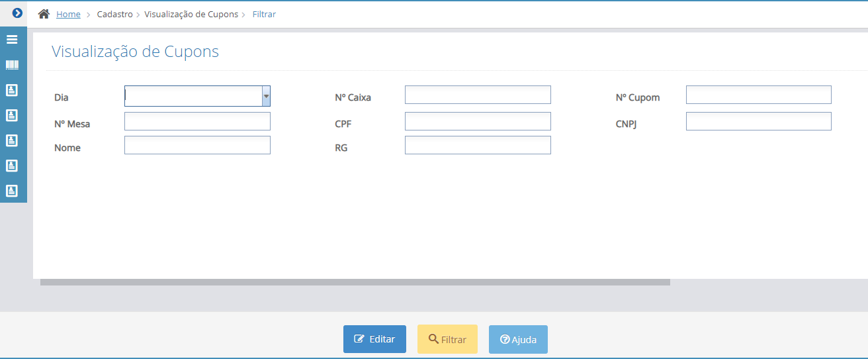
Task: Focus the RG input field
Action: click(478, 145)
